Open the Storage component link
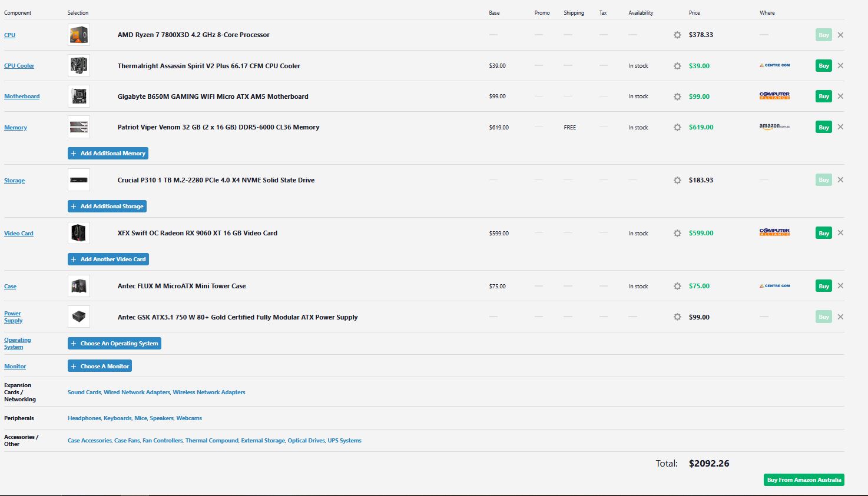The width and height of the screenshot is (868, 496). pyautogui.click(x=15, y=181)
